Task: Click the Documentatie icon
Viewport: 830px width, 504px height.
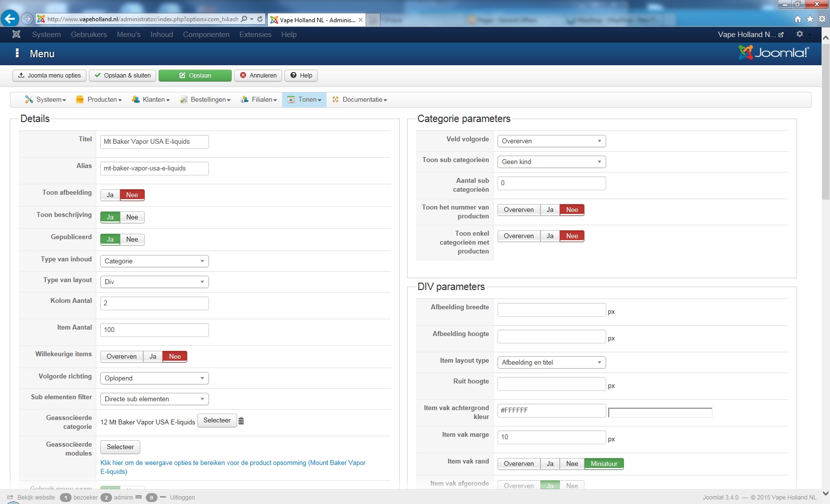Action: point(335,99)
